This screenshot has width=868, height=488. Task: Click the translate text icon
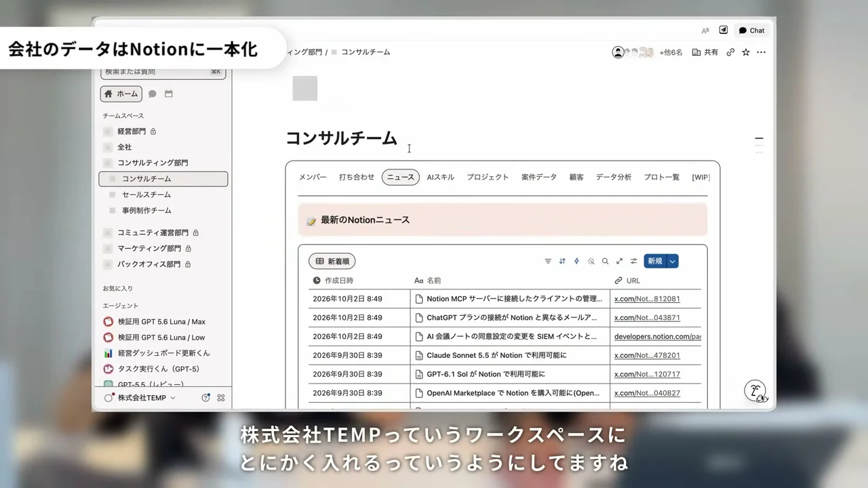click(705, 30)
